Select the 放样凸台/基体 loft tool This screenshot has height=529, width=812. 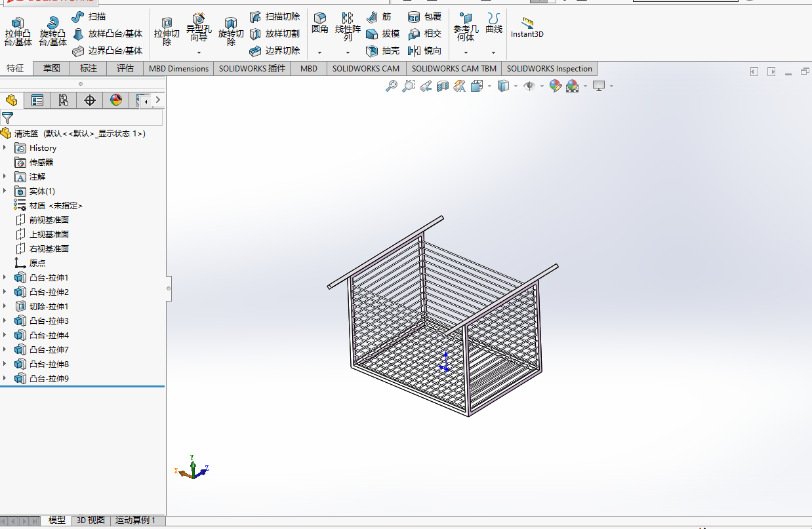pos(108,33)
